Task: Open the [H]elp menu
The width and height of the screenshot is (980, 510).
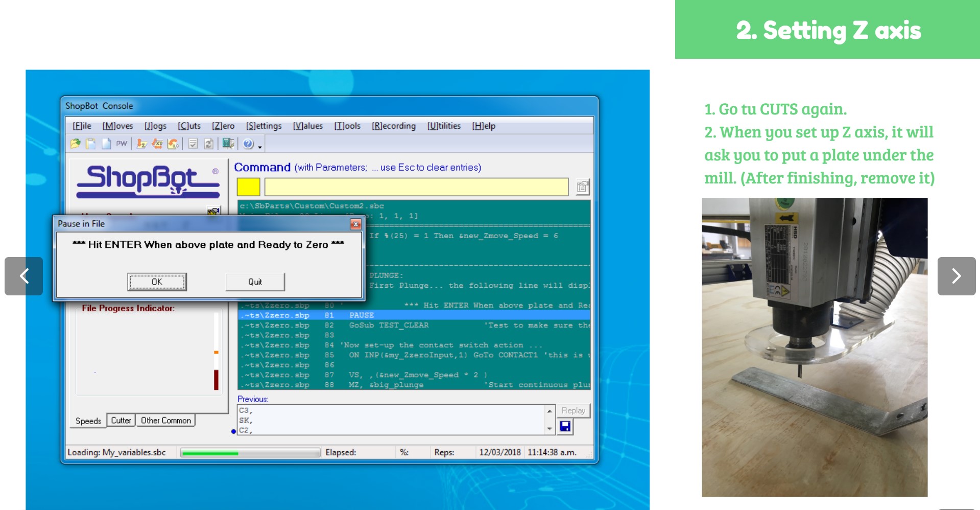Action: (x=483, y=126)
